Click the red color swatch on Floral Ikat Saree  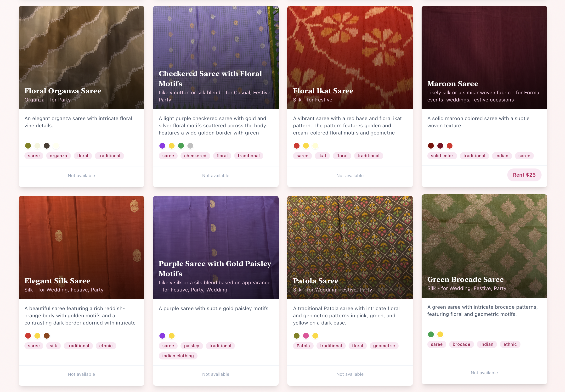pyautogui.click(x=296, y=146)
